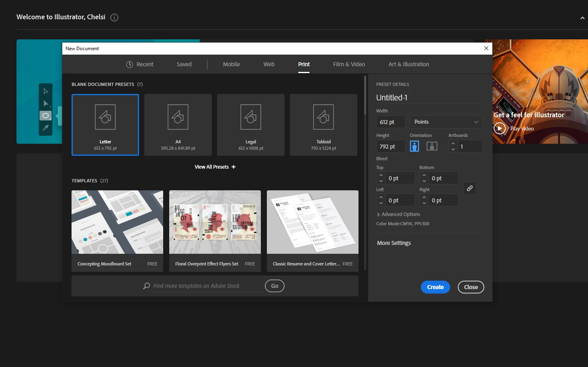588x367 pixels.
Task: Click the Left bleed value field
Action: [400, 200]
